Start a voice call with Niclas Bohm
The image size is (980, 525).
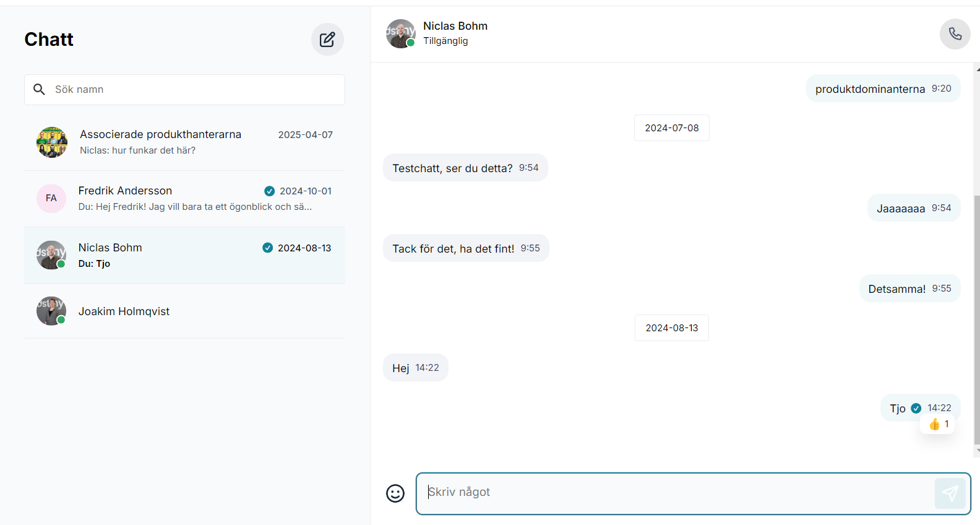[955, 34]
